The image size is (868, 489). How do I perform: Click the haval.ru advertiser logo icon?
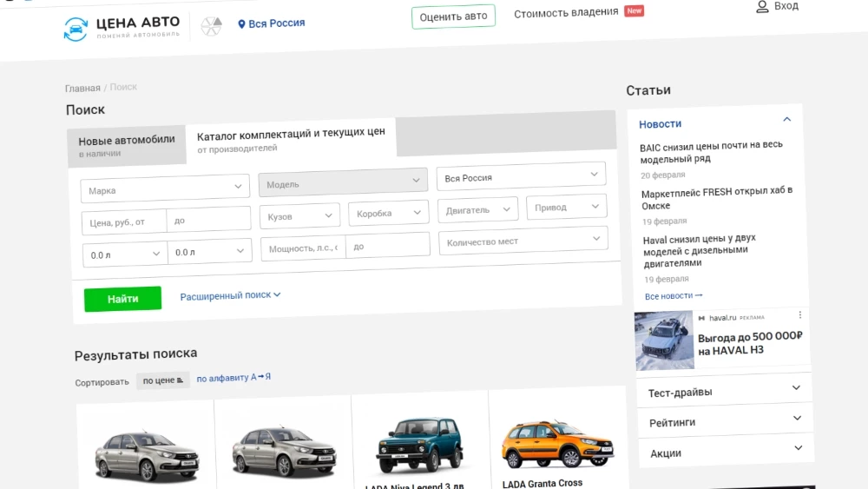pyautogui.click(x=701, y=318)
